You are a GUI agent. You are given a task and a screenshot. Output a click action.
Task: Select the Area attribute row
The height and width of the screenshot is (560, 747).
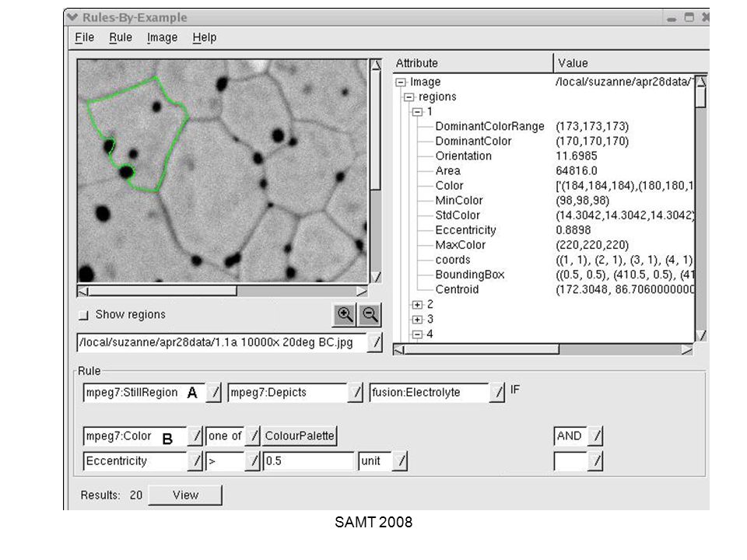click(x=448, y=171)
